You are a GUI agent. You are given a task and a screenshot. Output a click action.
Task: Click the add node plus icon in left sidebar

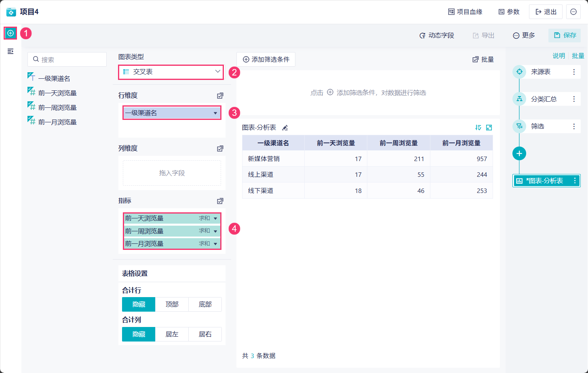pyautogui.click(x=11, y=33)
